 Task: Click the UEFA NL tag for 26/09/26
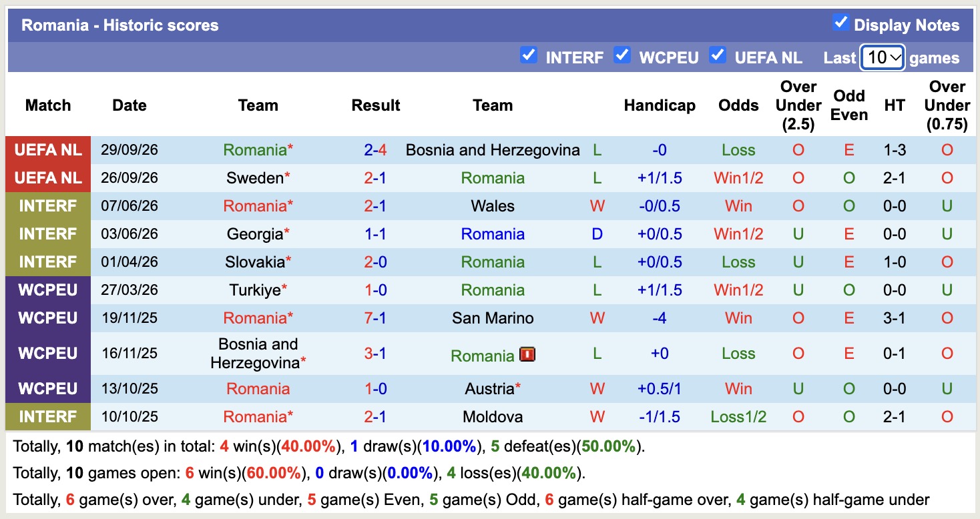[x=48, y=178]
